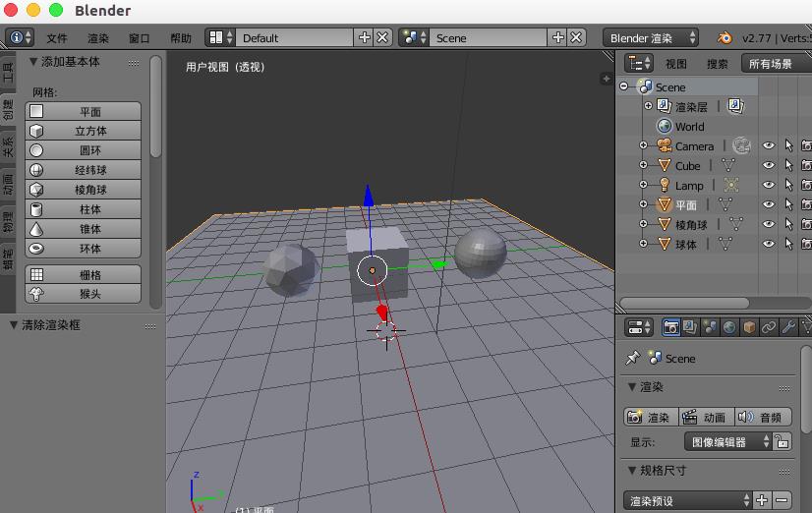Hide the Cube using its eye icon
The image size is (812, 513).
769,166
